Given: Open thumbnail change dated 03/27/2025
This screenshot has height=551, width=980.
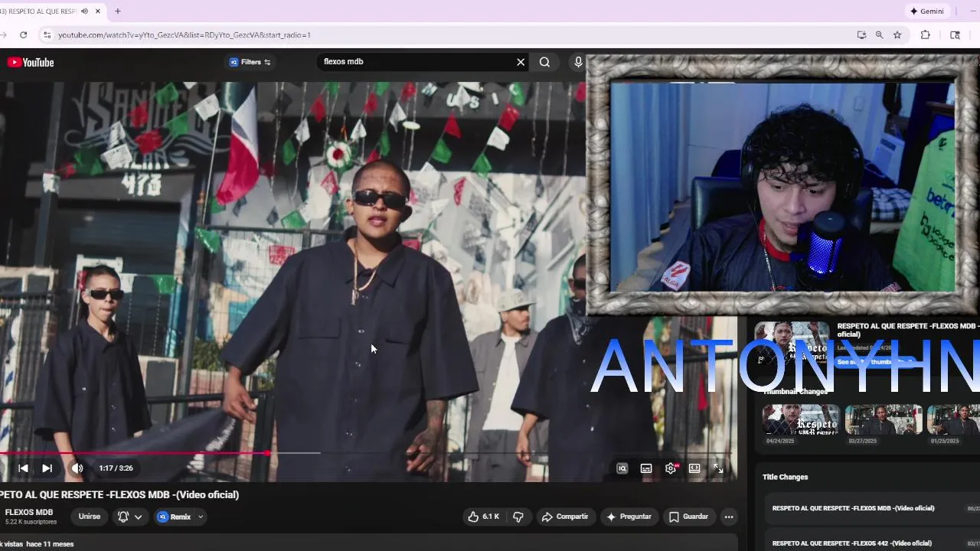Looking at the screenshot, I should pyautogui.click(x=884, y=419).
